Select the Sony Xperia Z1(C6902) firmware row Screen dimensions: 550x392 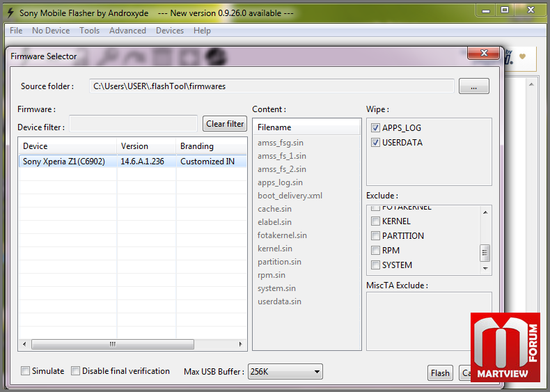(x=133, y=161)
